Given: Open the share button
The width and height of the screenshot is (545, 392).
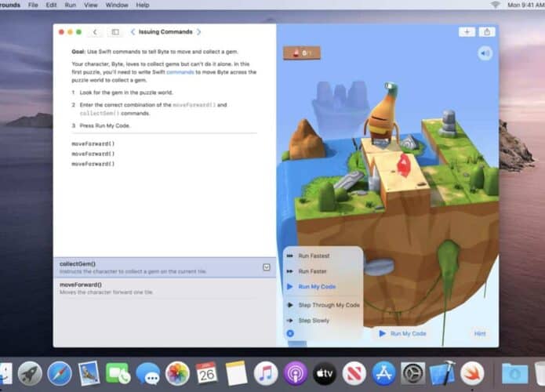Looking at the screenshot, I should (487, 32).
